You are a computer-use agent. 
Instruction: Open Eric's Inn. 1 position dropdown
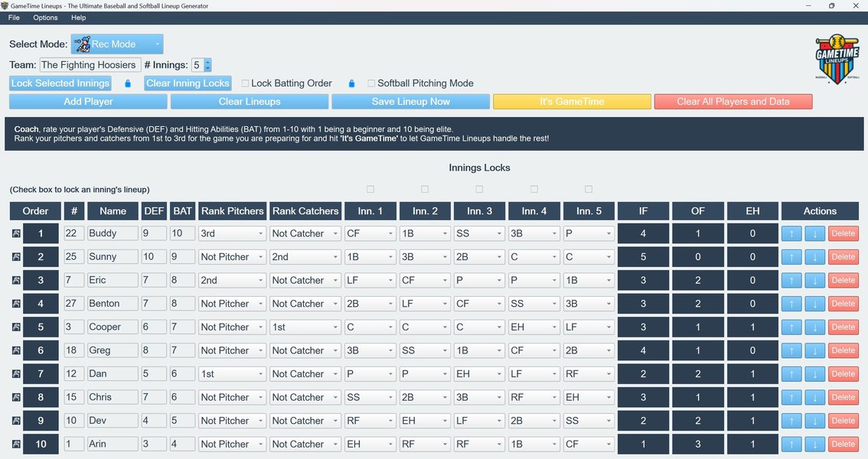click(x=370, y=281)
